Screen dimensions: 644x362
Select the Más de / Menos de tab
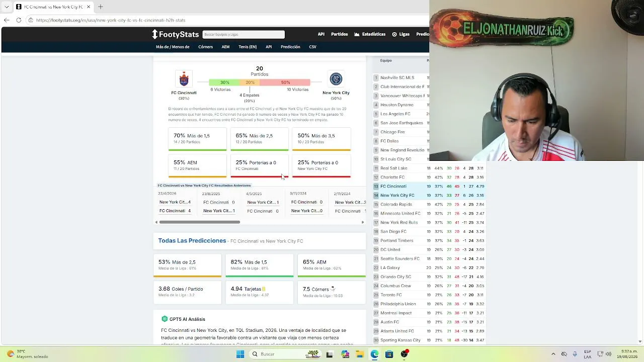click(x=173, y=47)
